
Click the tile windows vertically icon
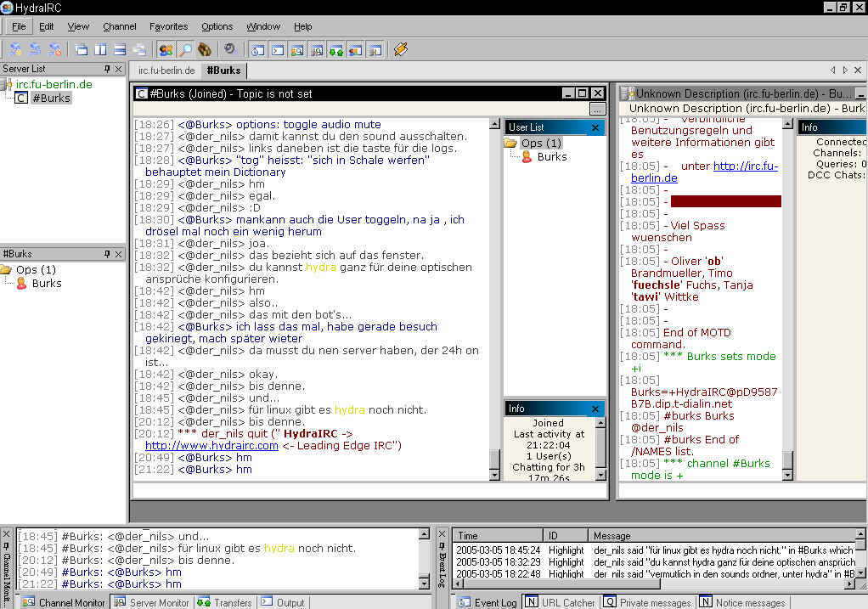tap(101, 50)
